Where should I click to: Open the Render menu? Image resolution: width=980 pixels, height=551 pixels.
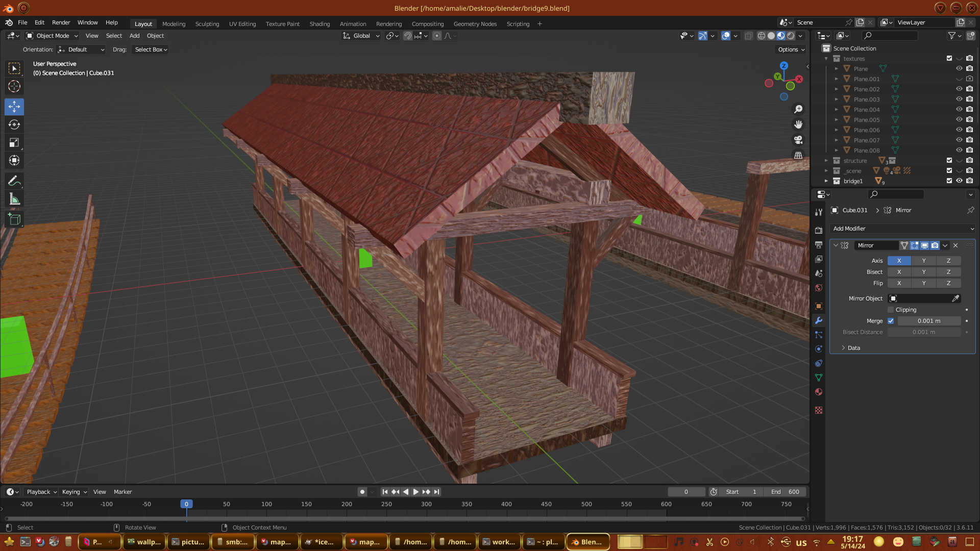[61, 22]
